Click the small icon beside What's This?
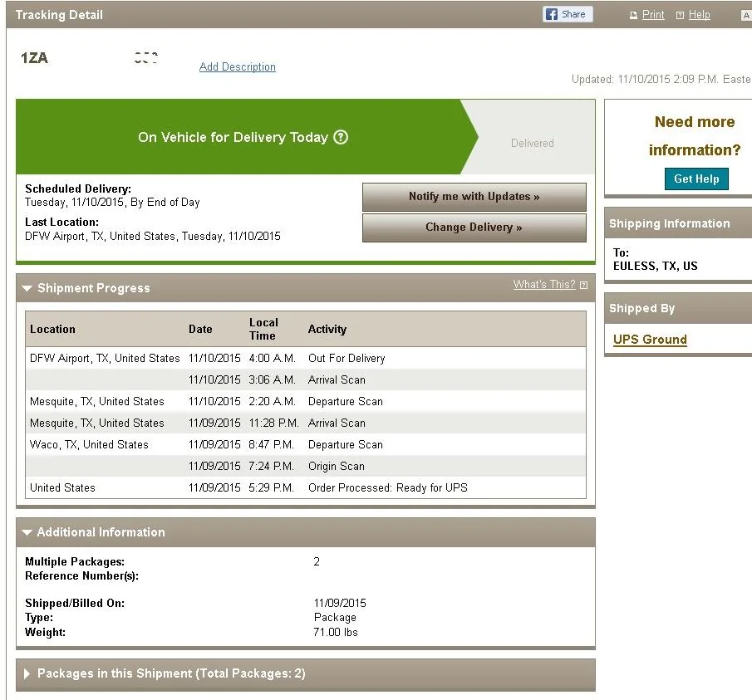Viewport: 752px width, 700px height. click(x=583, y=285)
